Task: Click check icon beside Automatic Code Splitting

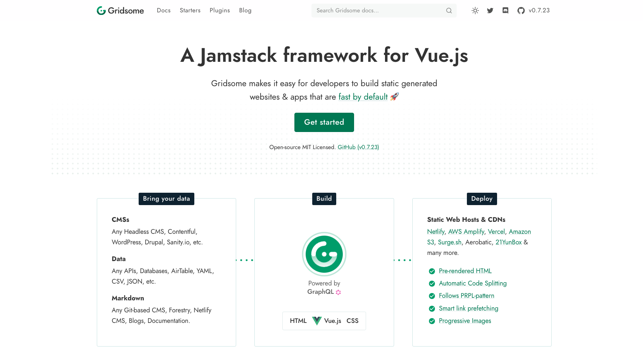Action: pos(432,284)
